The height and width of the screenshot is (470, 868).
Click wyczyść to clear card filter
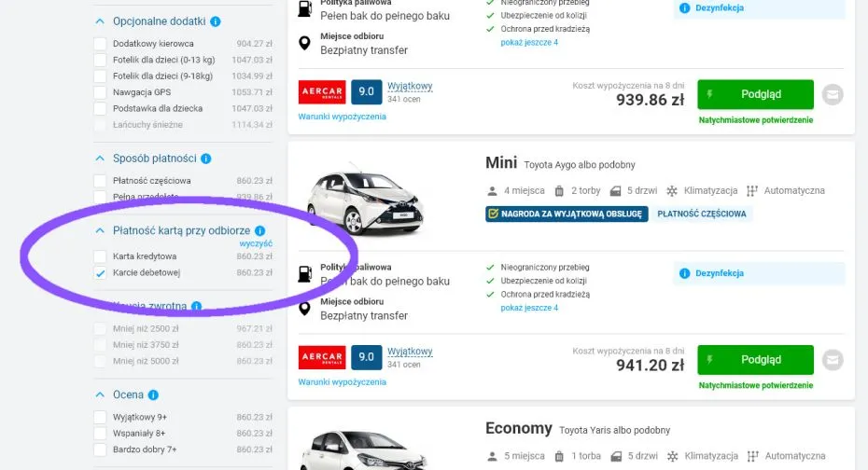coord(256,243)
